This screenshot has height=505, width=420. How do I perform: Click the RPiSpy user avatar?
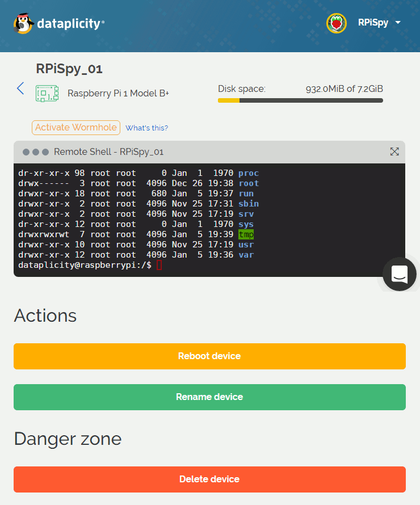337,23
